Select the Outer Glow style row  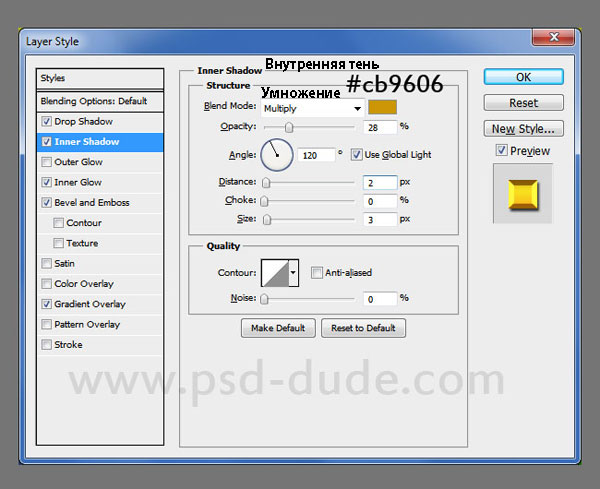(x=100, y=162)
